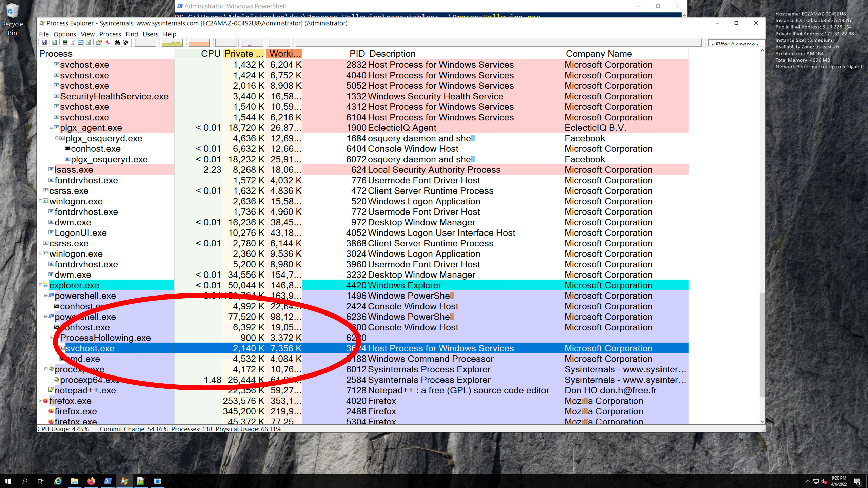Open File Explorer from the taskbar
This screenshot has height=488, width=868.
[74, 481]
